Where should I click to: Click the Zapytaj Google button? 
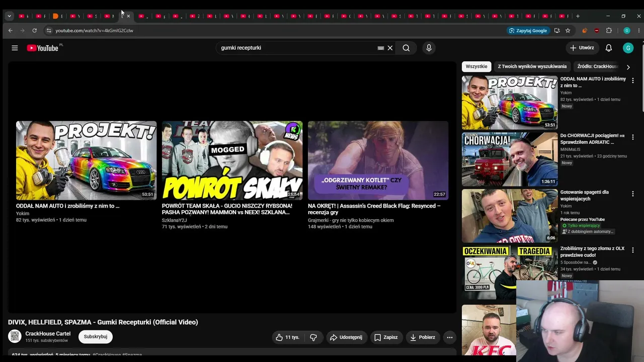[528, 31]
